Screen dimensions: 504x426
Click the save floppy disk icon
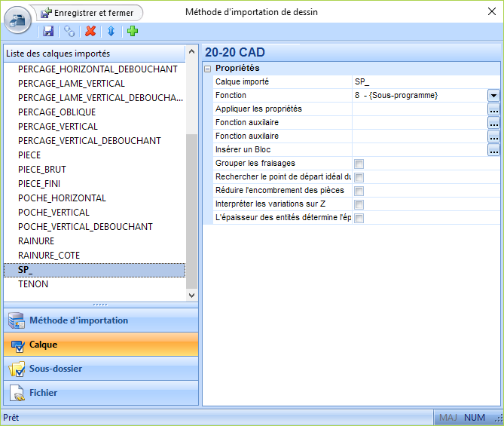48,31
